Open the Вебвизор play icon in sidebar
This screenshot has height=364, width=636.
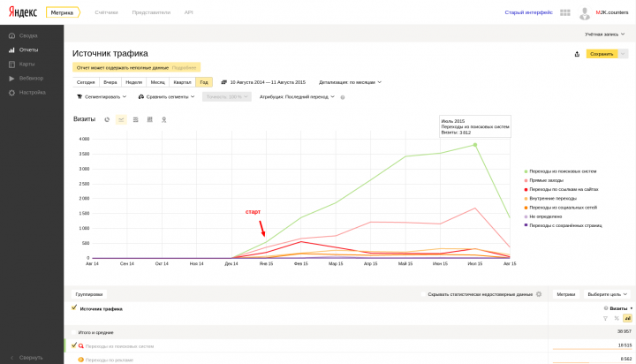[x=11, y=79]
